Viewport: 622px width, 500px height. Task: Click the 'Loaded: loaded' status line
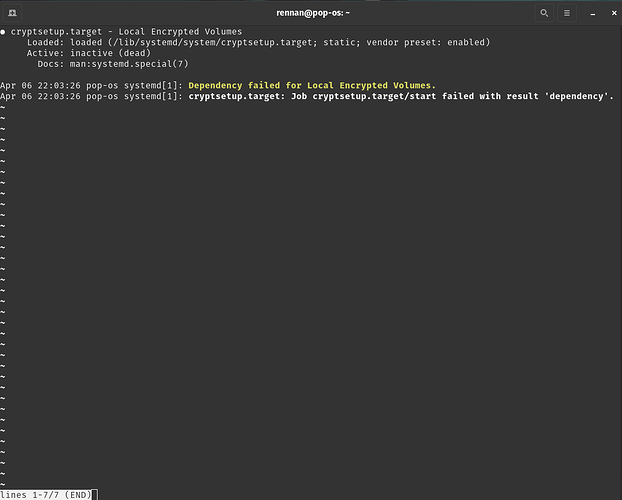pos(258,42)
